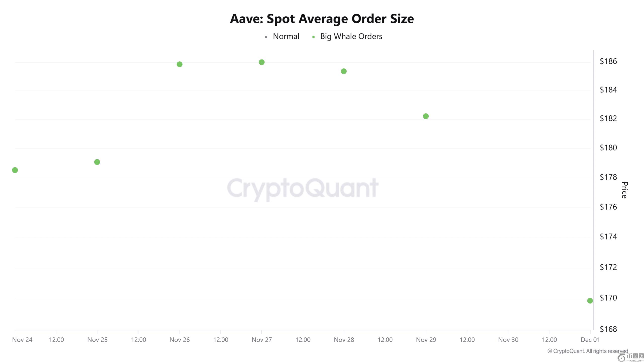Click the green Big Whale Orders legend dot
Screen dimensions: 644x362
(x=313, y=37)
